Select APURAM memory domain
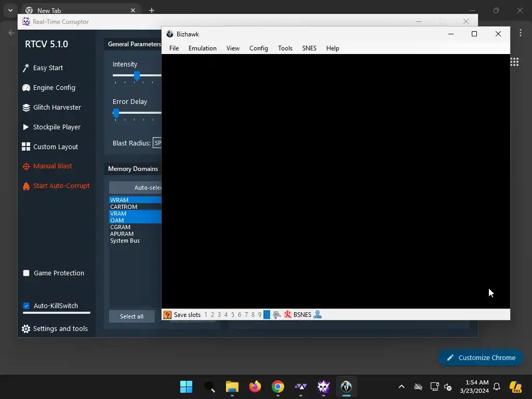The height and width of the screenshot is (399, 532). [136, 234]
